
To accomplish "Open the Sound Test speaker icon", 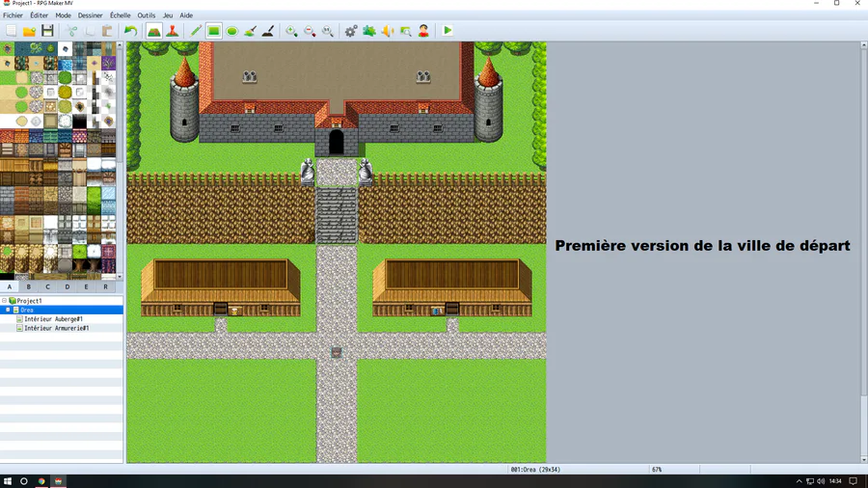I will coord(388,31).
